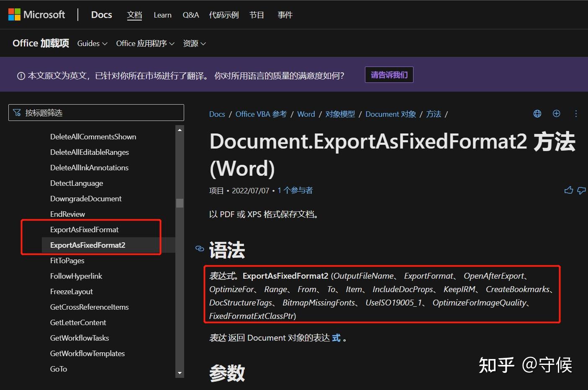Click the globe language selector icon
Image resolution: width=588 pixels, height=390 pixels.
coord(537,113)
